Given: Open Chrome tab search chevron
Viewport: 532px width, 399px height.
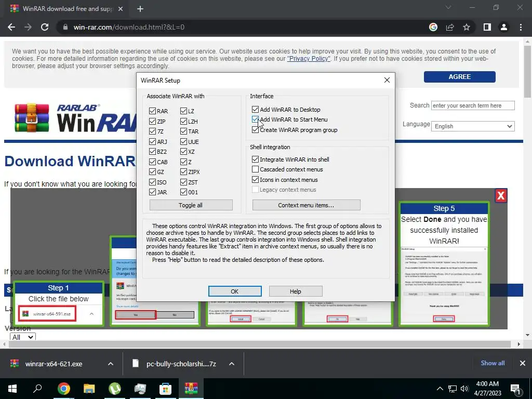Looking at the screenshot, I should pos(448,7).
